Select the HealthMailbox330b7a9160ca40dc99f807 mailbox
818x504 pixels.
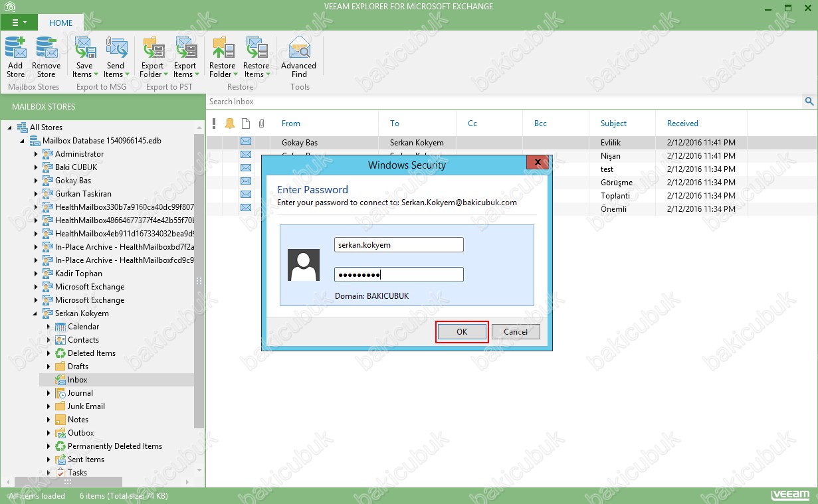pyautogui.click(x=124, y=207)
